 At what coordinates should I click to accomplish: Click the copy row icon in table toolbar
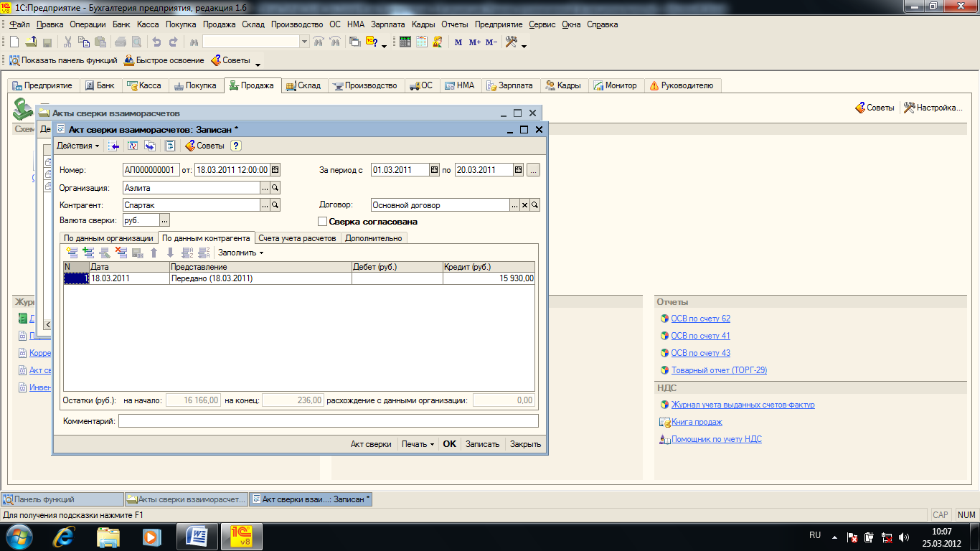[x=88, y=253]
